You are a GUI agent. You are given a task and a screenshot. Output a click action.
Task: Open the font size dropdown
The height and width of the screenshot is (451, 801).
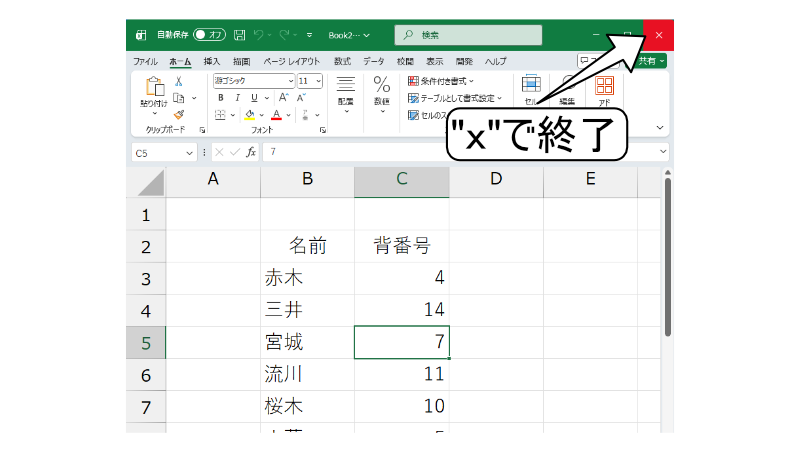(x=318, y=81)
